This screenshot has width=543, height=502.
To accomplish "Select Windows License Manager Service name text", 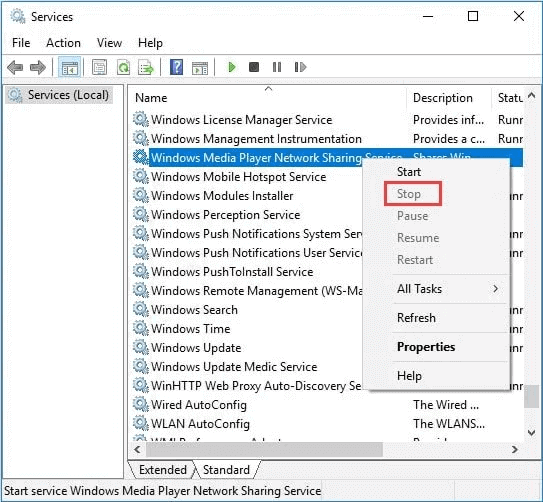I will tap(241, 120).
